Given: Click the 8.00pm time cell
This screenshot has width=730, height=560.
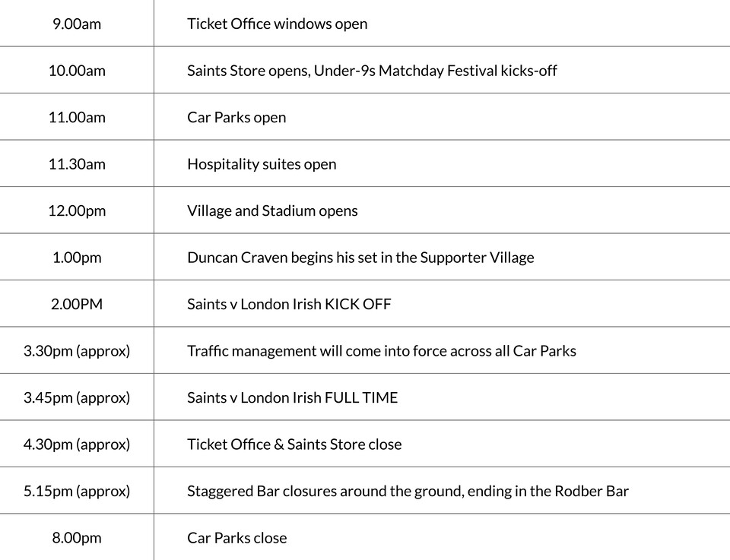Looking at the screenshot, I should 77,538.
